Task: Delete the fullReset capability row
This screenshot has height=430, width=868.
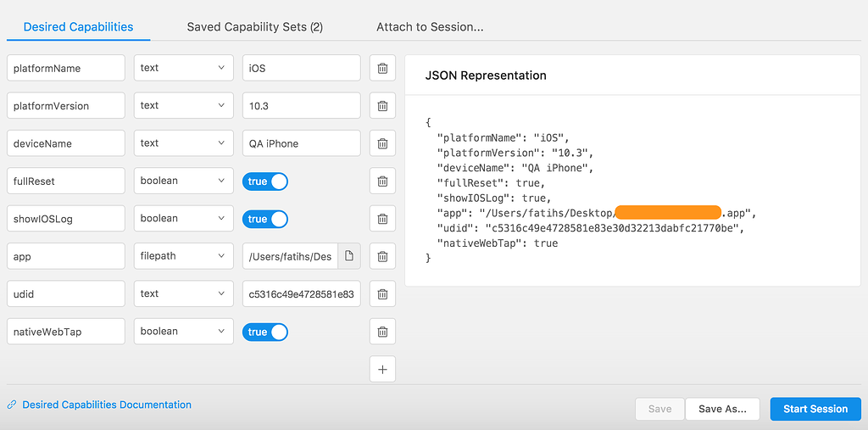Action: 382,181
